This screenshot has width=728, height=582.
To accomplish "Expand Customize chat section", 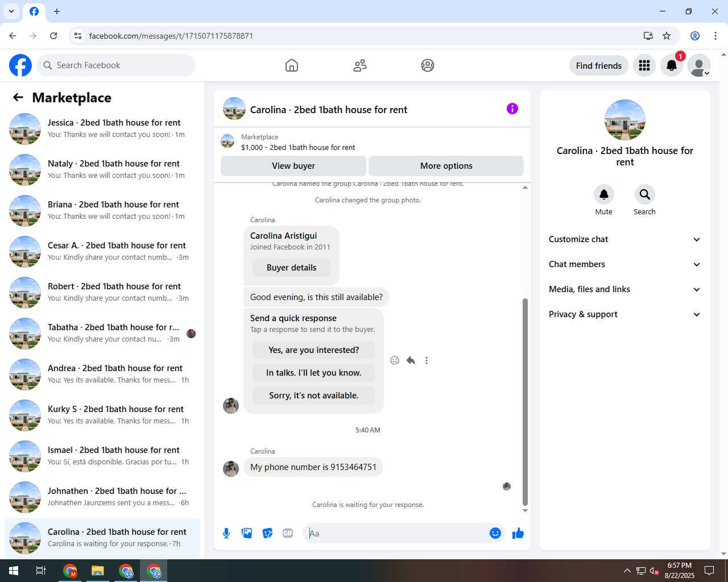I will tap(624, 239).
